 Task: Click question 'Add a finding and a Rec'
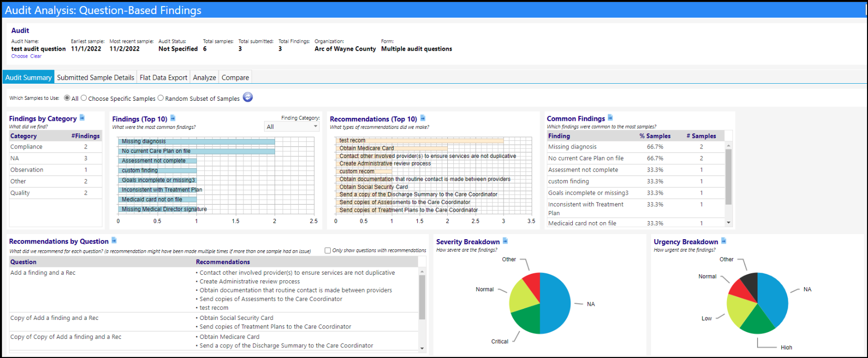pos(43,273)
